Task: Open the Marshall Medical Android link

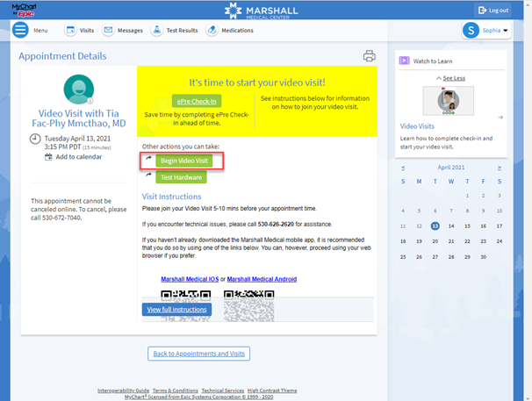Action: coord(262,279)
